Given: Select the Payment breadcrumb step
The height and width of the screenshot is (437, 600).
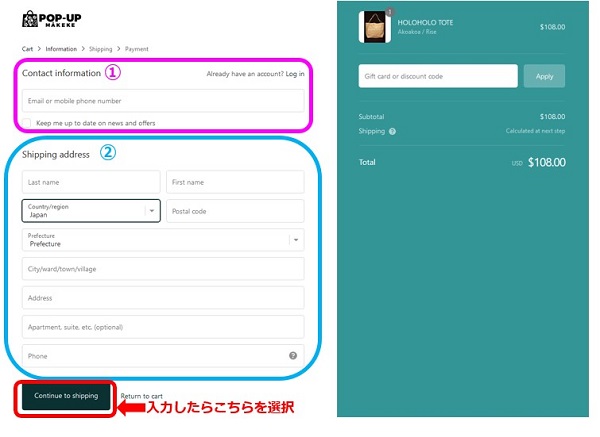Looking at the screenshot, I should click(137, 49).
